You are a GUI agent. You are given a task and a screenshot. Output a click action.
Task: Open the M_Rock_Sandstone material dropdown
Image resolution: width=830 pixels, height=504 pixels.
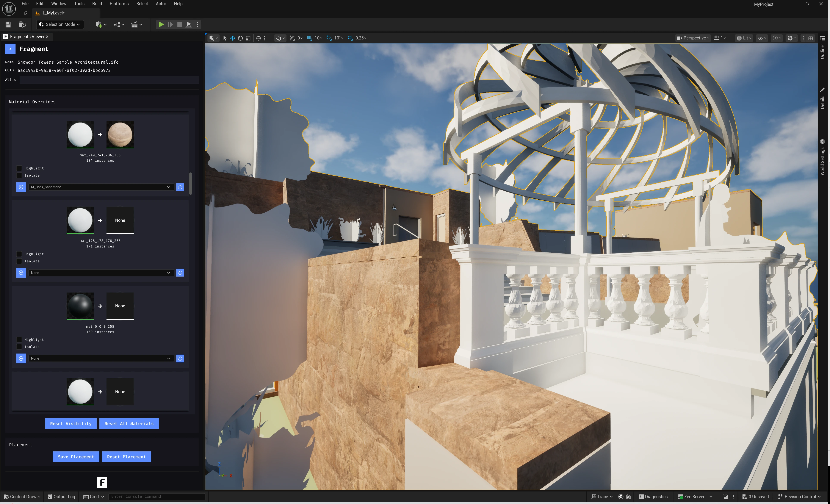[101, 187]
